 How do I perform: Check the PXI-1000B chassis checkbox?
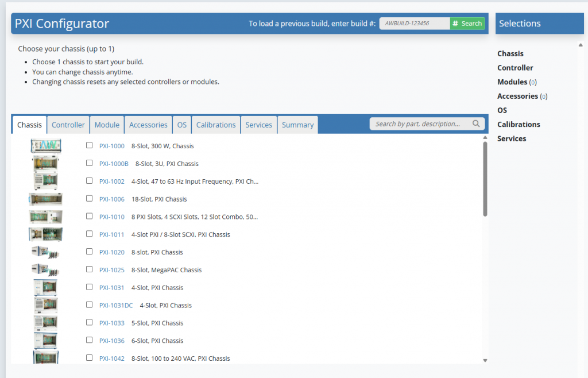(89, 163)
